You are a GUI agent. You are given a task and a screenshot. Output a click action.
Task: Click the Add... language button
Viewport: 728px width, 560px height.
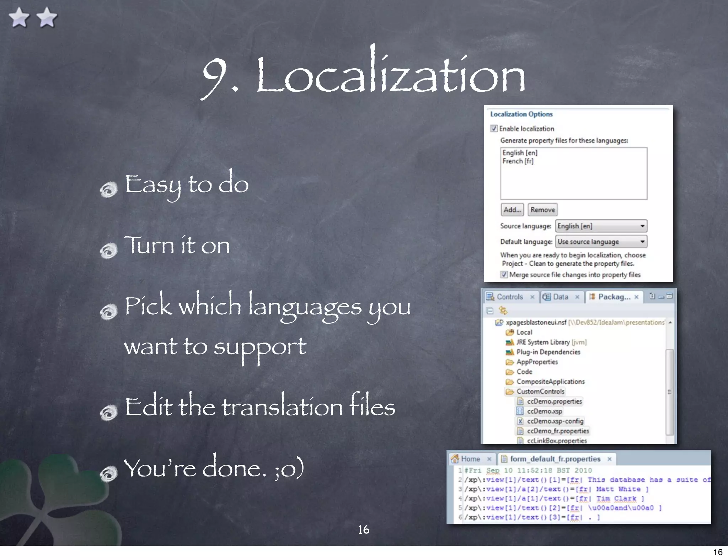[512, 210]
